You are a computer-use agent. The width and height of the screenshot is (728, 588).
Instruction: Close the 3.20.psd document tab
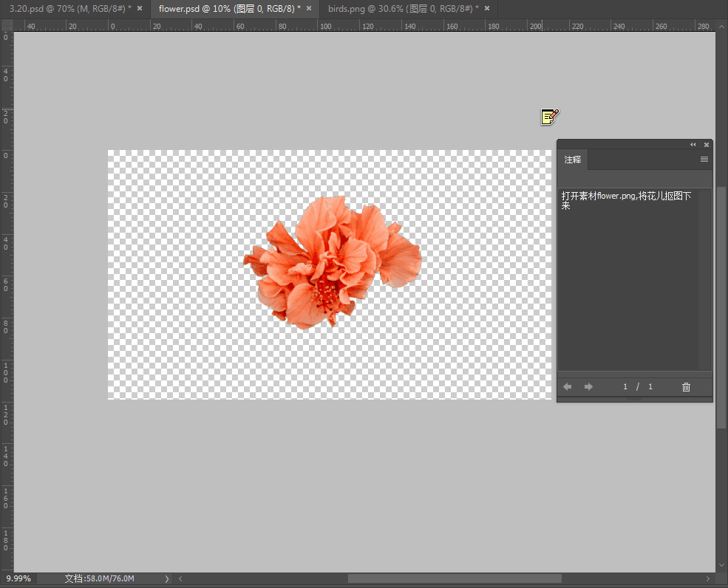[140, 8]
